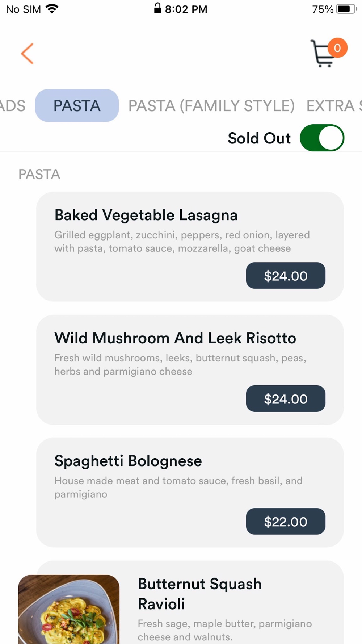
Task: Open the Baked Vegetable Lasagna title
Action: pyautogui.click(x=146, y=215)
